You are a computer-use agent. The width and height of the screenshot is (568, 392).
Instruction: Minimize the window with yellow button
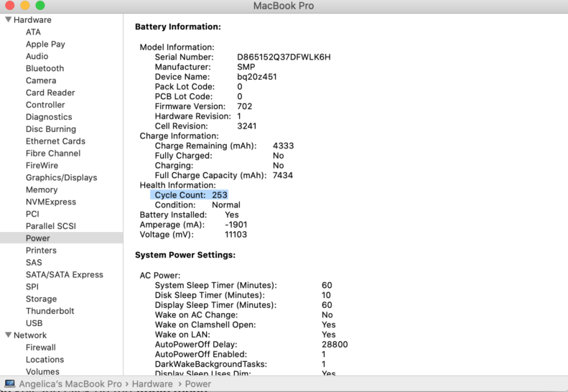pos(25,6)
